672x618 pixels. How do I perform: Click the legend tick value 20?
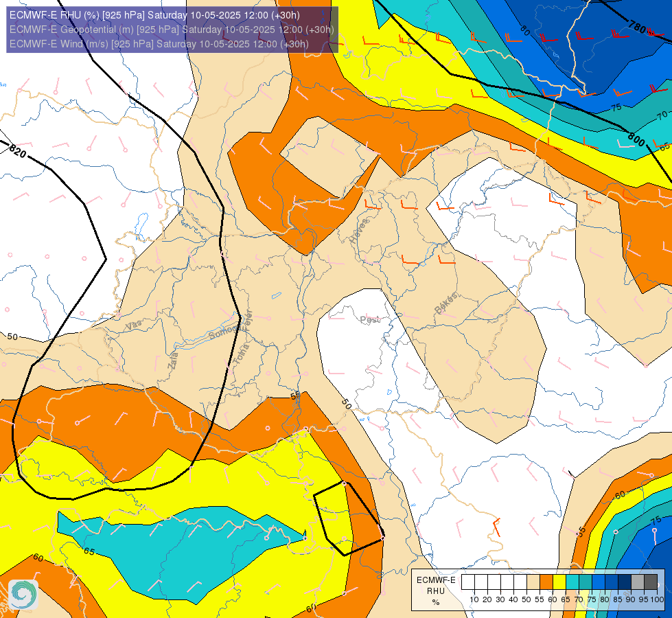point(487,600)
